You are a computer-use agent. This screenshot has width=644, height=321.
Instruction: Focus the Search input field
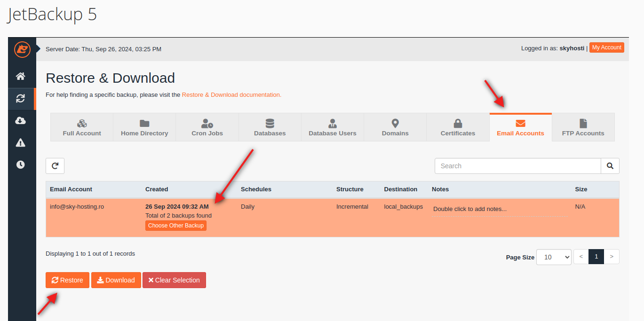pyautogui.click(x=518, y=166)
